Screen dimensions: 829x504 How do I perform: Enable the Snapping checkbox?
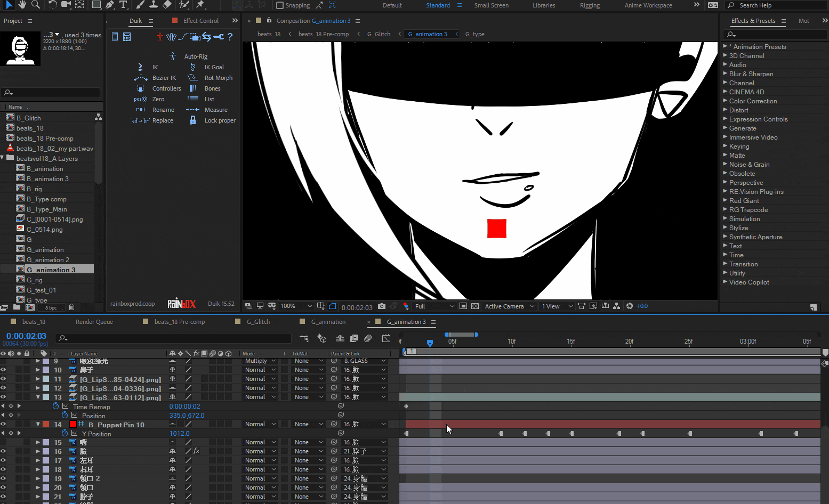point(280,5)
